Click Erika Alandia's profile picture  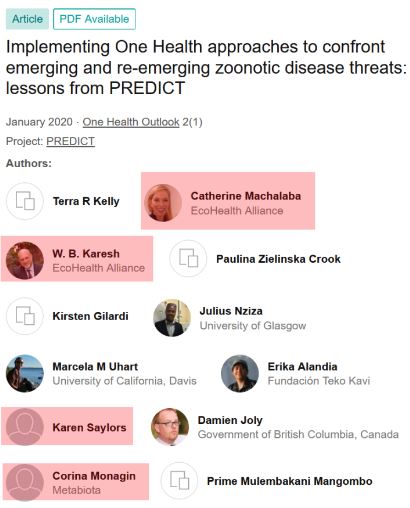(240, 373)
